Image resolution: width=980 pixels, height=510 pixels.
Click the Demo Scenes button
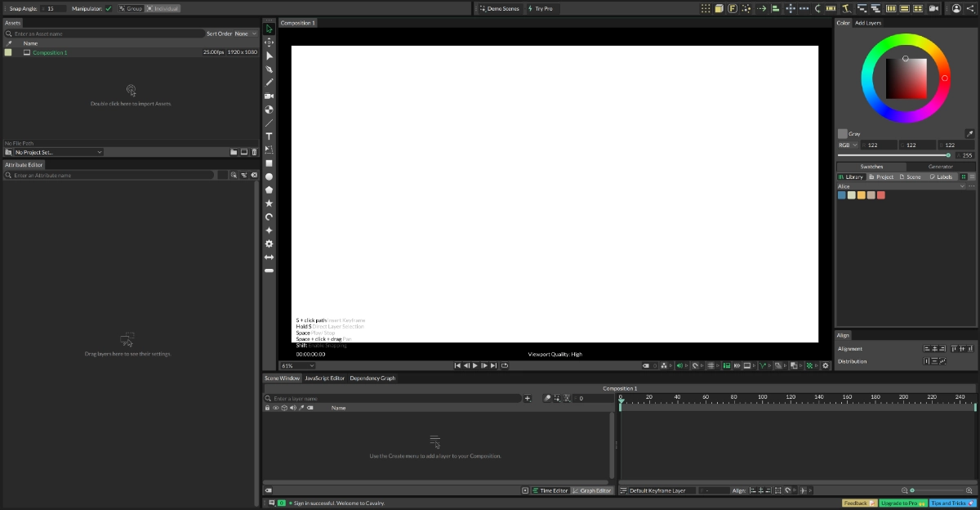coord(499,8)
